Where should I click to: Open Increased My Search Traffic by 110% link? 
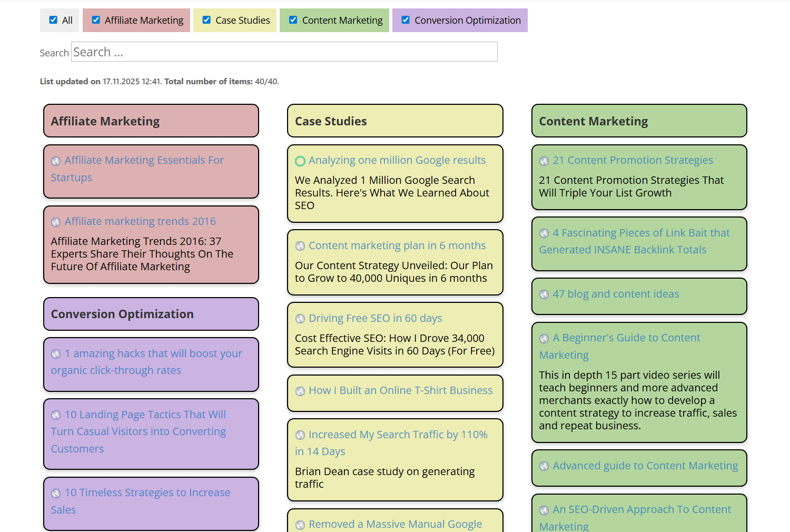tap(398, 435)
